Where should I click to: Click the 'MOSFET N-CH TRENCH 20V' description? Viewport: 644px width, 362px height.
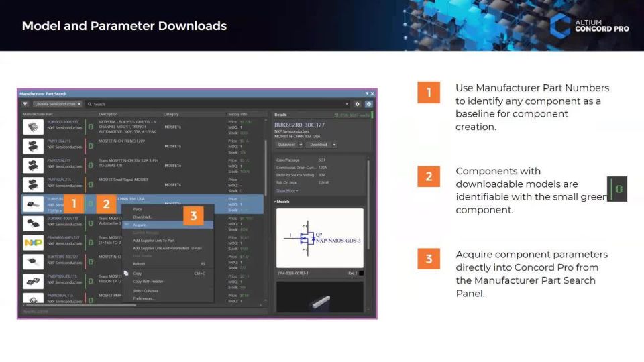[x=121, y=141]
